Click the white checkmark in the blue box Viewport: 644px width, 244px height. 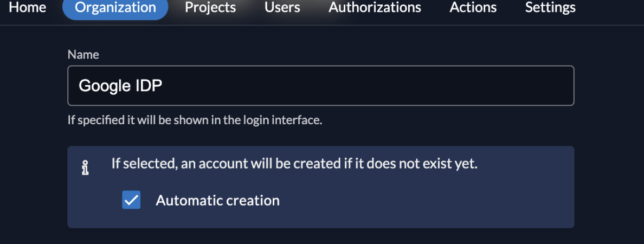click(131, 200)
